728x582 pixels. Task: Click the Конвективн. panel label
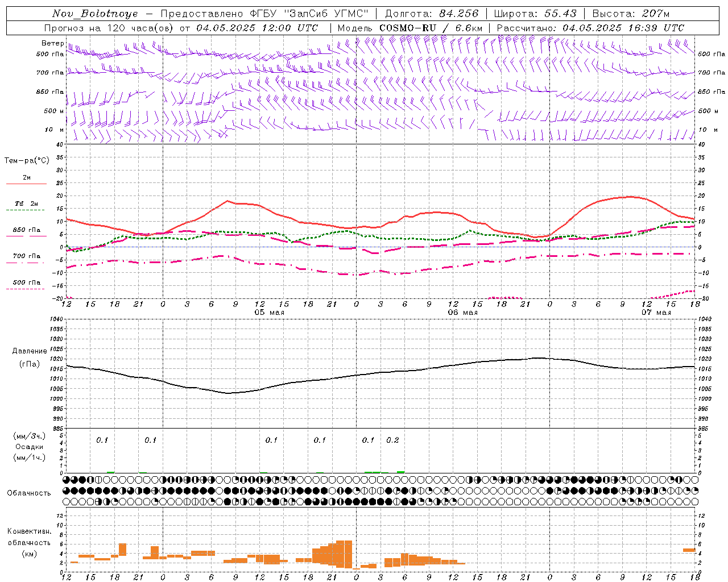(x=29, y=531)
